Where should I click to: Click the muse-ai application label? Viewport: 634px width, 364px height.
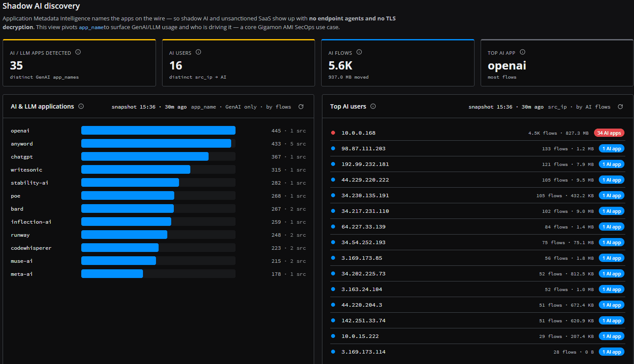[22, 261]
